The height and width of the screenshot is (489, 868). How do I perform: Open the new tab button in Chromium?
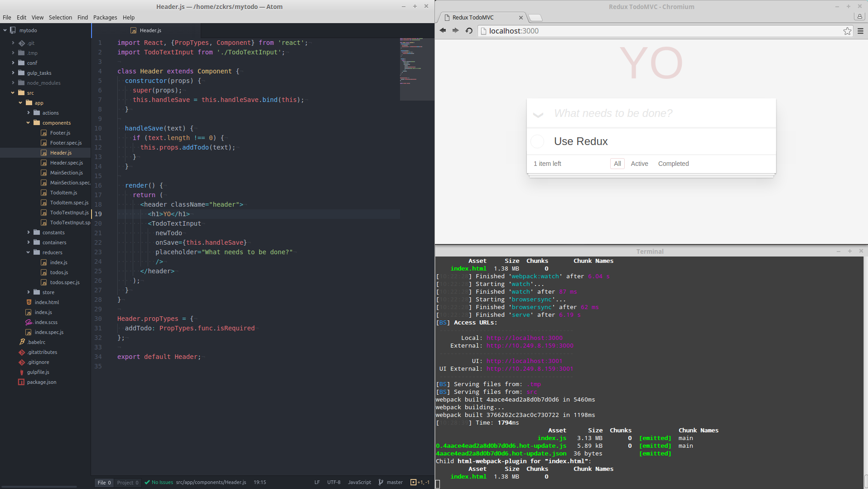click(535, 18)
